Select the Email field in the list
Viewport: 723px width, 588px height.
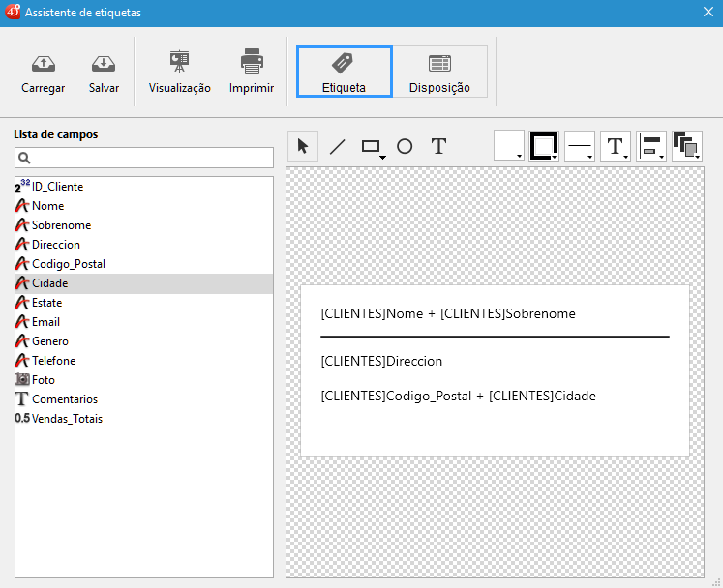[45, 322]
